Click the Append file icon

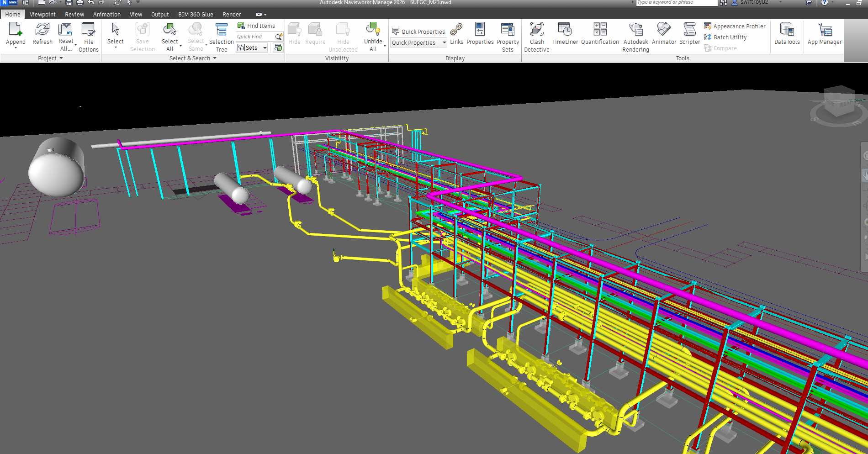point(16,30)
